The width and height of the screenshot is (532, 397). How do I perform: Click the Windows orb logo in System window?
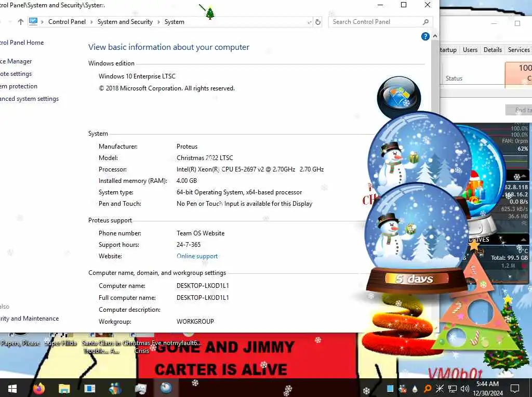pos(399,97)
